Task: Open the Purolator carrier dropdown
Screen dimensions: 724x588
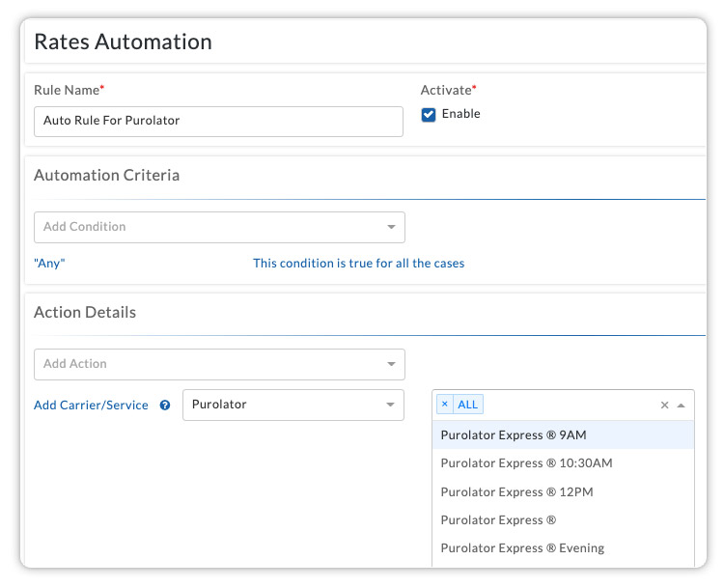Action: point(293,405)
